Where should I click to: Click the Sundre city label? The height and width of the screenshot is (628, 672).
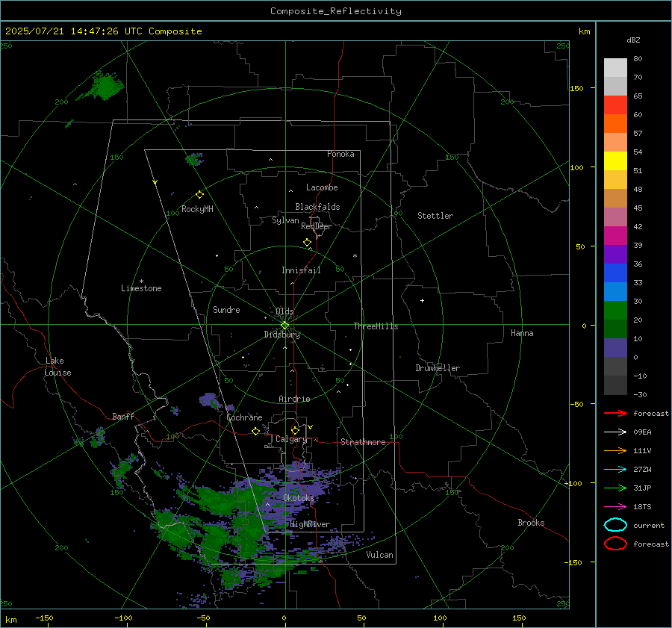[226, 309]
